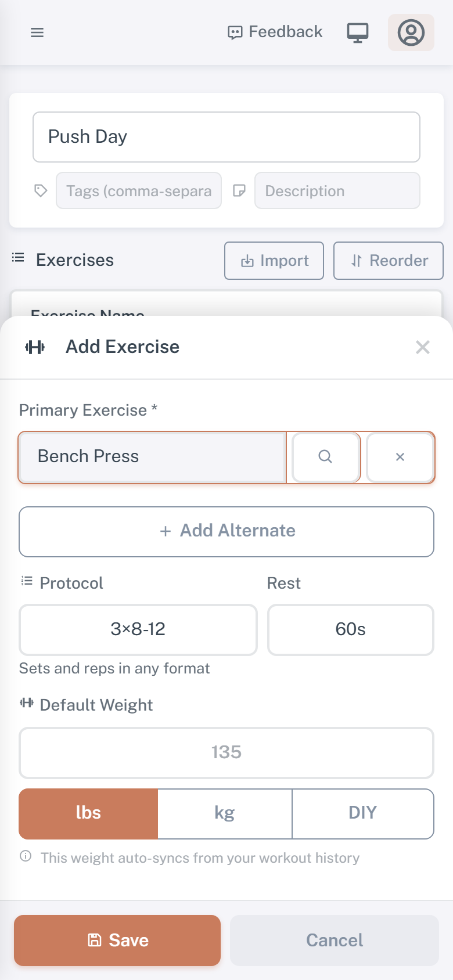Close the Add Exercise modal
This screenshot has width=453, height=980.
(423, 347)
